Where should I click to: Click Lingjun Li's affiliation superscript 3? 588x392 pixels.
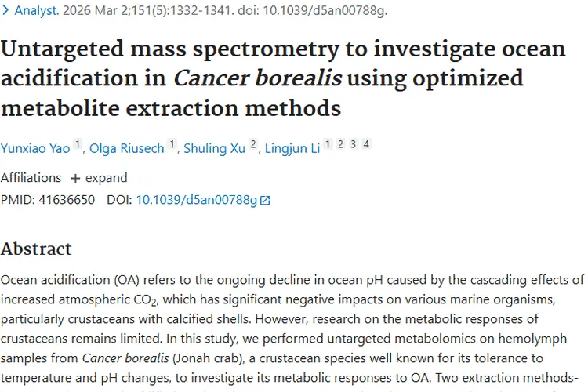(353, 144)
